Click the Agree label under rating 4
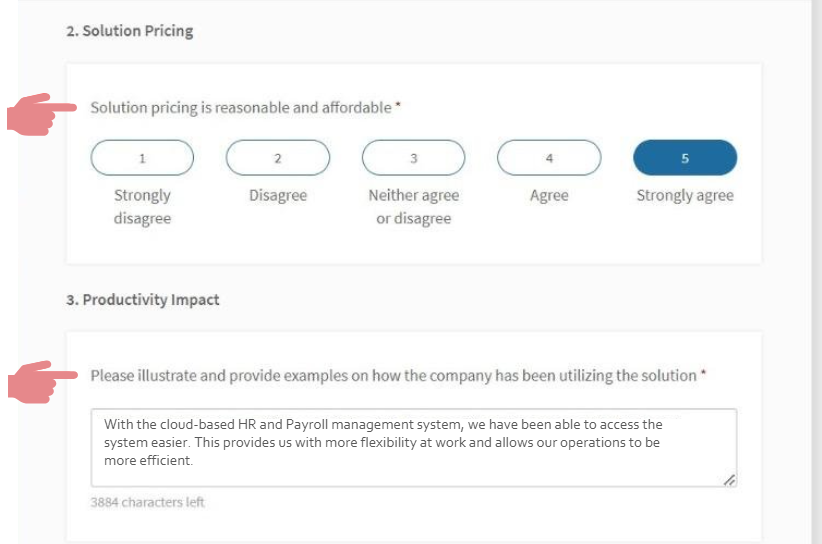This screenshot has height=544, width=822. tap(549, 195)
